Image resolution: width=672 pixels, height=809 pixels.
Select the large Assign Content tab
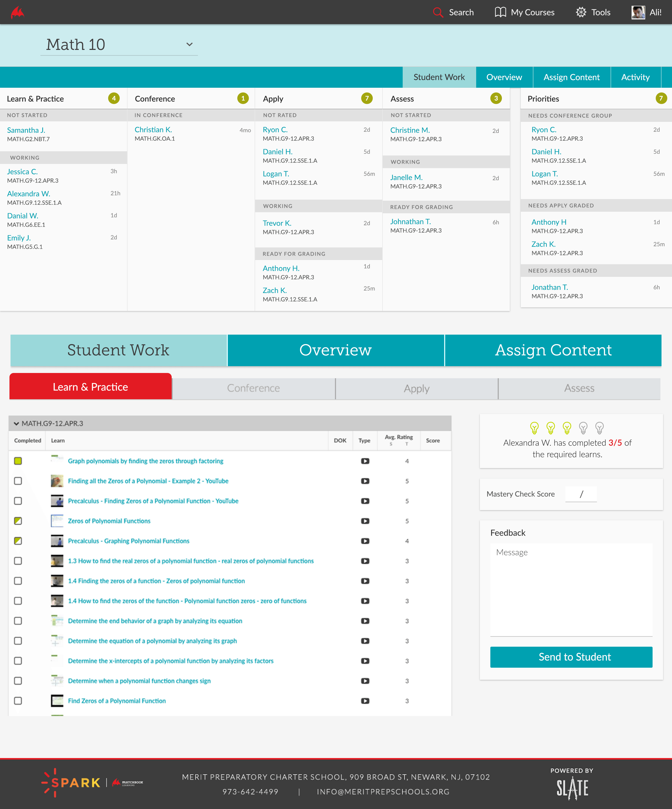(x=553, y=350)
